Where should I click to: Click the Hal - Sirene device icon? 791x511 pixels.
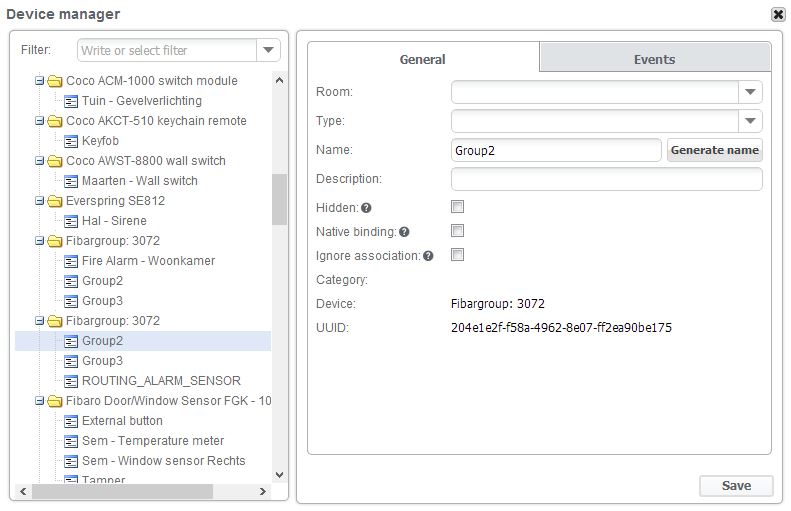(x=71, y=221)
